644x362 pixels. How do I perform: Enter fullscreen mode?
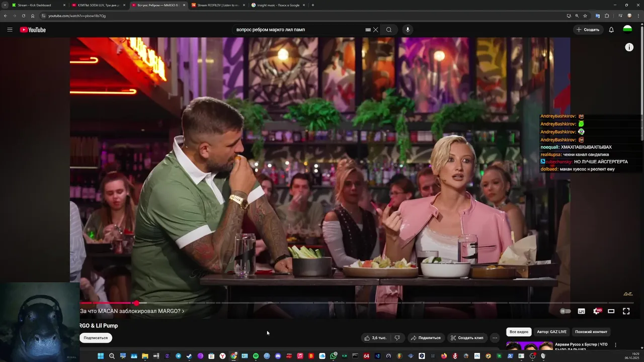[626, 311]
